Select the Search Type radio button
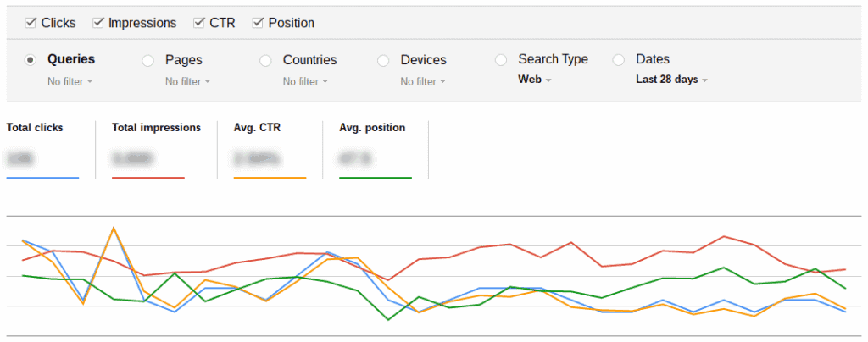 [501, 60]
